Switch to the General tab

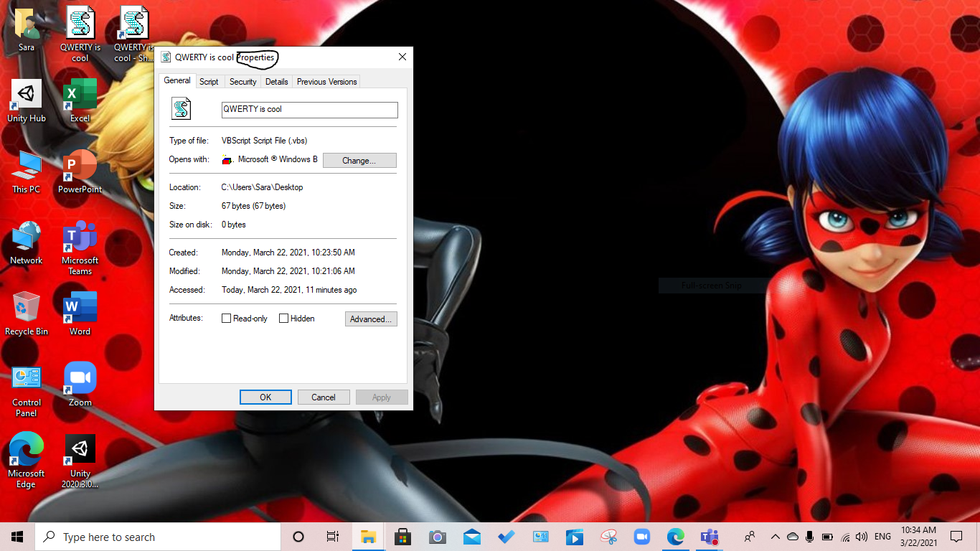pyautogui.click(x=177, y=80)
